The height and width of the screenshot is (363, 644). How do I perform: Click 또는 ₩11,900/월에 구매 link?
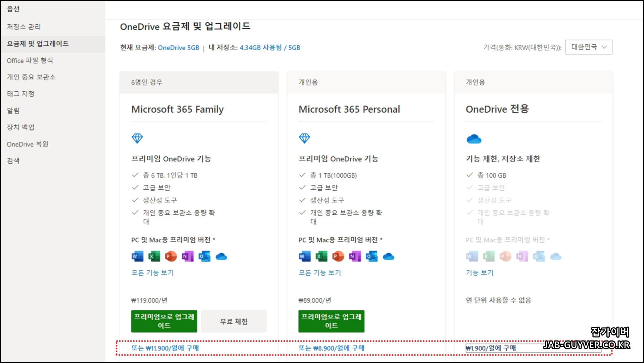coord(165,348)
